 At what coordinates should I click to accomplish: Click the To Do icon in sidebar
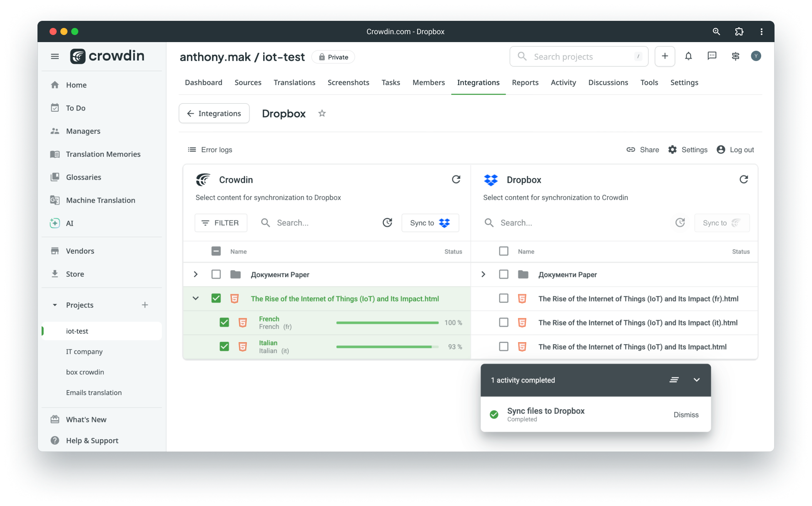[x=55, y=108]
